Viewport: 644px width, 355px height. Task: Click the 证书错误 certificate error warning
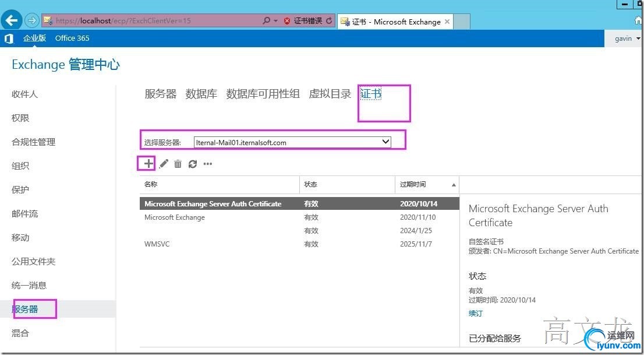coord(303,20)
